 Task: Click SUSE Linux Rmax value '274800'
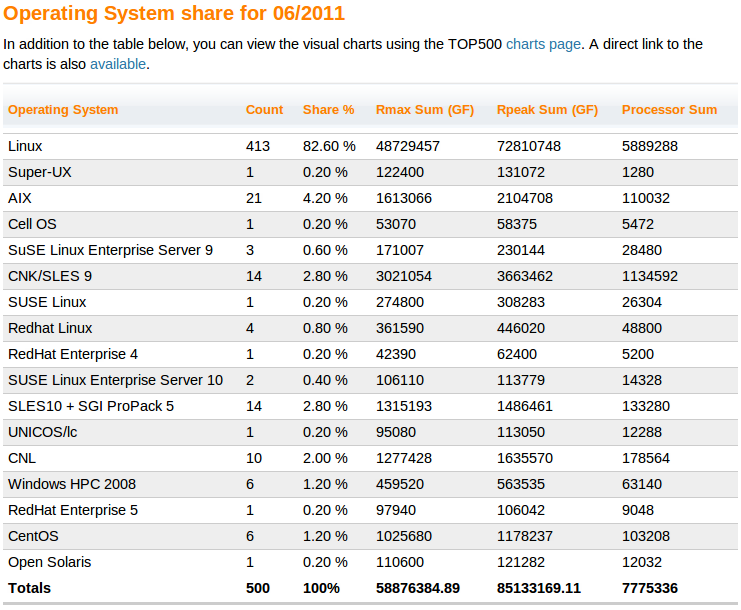coord(400,302)
